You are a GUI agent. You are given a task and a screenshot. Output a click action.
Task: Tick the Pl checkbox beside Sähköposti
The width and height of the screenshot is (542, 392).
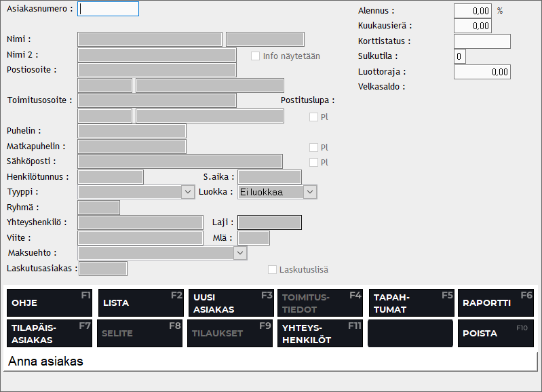313,162
